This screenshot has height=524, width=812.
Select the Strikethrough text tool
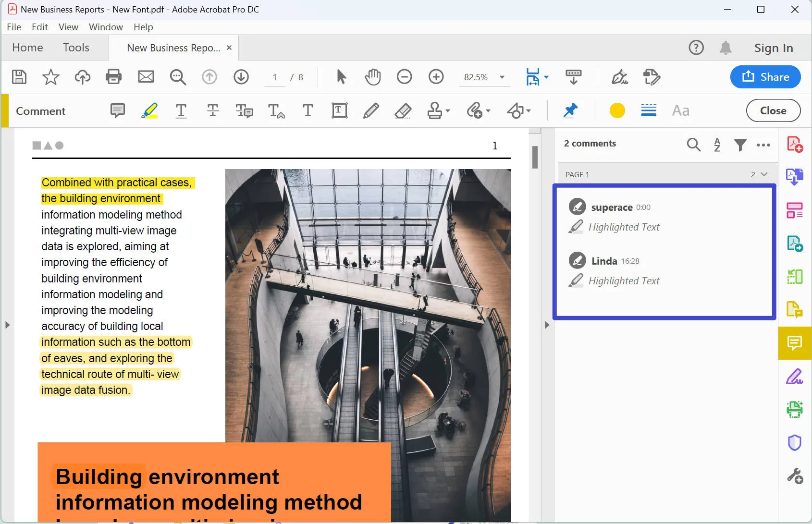213,111
